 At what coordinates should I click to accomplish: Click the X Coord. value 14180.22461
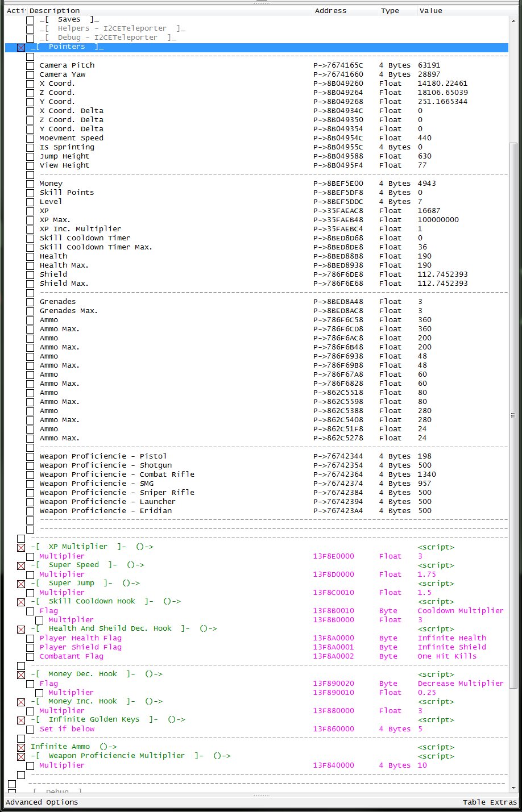pyautogui.click(x=443, y=84)
